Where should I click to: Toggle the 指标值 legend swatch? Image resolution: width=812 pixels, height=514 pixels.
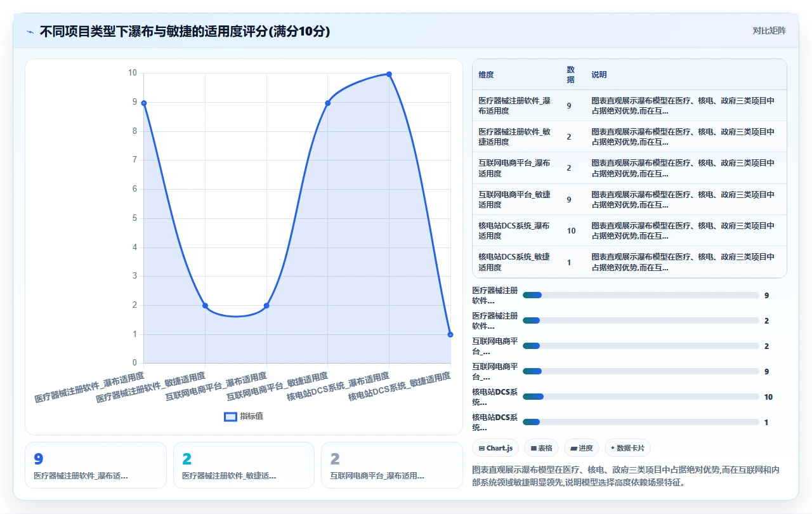(x=231, y=416)
